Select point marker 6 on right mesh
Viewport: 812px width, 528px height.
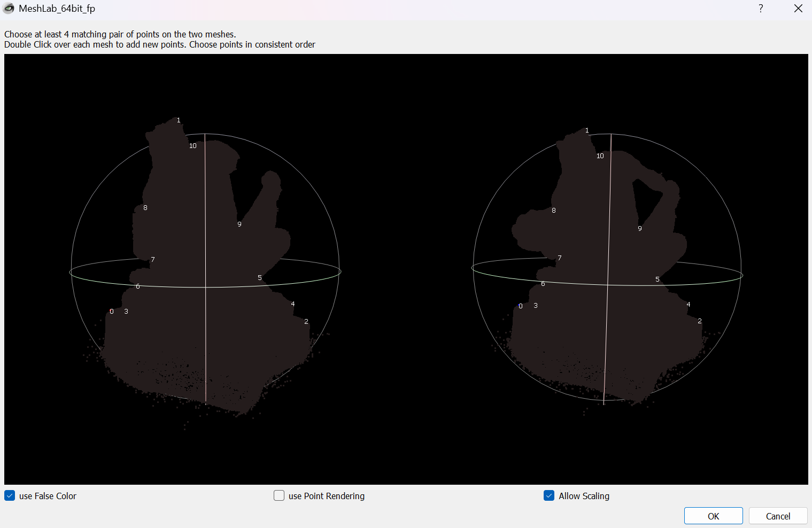[x=543, y=283]
